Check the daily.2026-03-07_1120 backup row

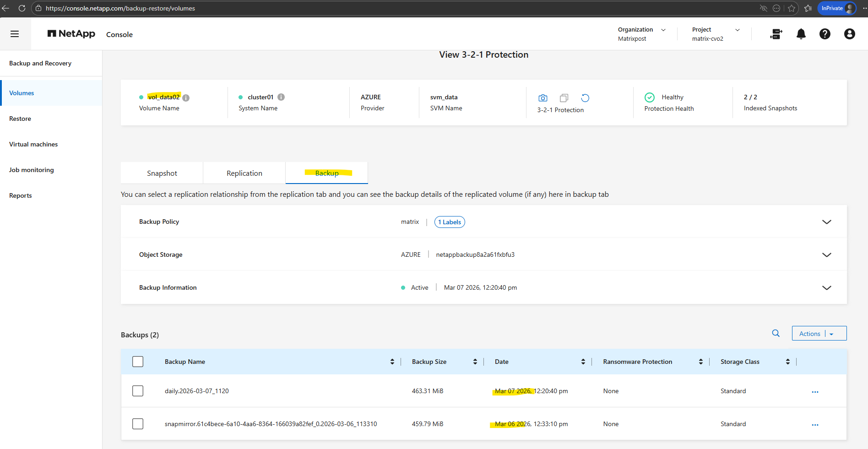(138, 391)
